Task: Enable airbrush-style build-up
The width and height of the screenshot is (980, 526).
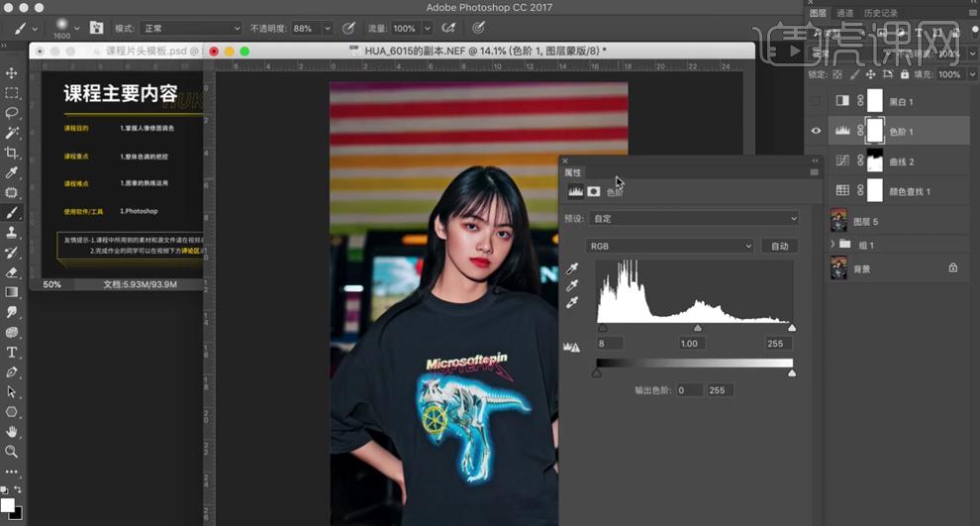Action: coord(448,28)
